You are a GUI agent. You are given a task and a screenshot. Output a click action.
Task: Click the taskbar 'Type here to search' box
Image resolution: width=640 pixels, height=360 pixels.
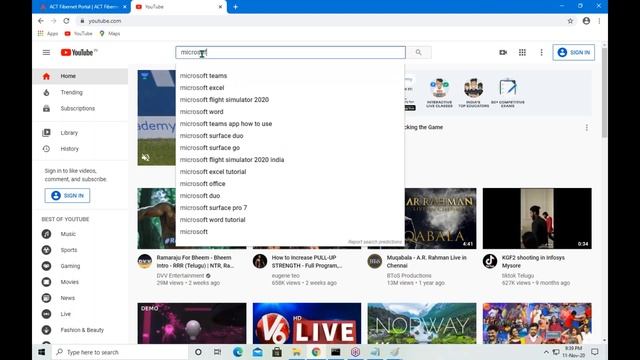tap(120, 352)
